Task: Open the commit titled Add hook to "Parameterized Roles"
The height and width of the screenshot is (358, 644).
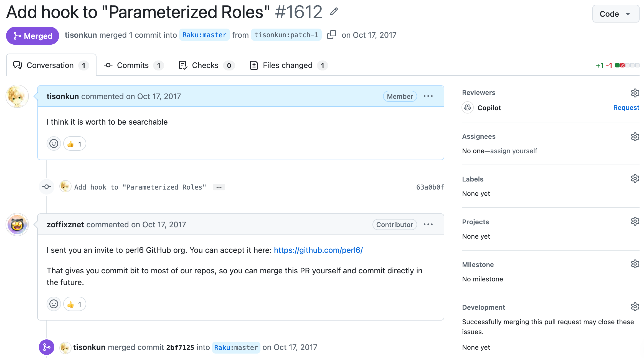Action: (140, 187)
